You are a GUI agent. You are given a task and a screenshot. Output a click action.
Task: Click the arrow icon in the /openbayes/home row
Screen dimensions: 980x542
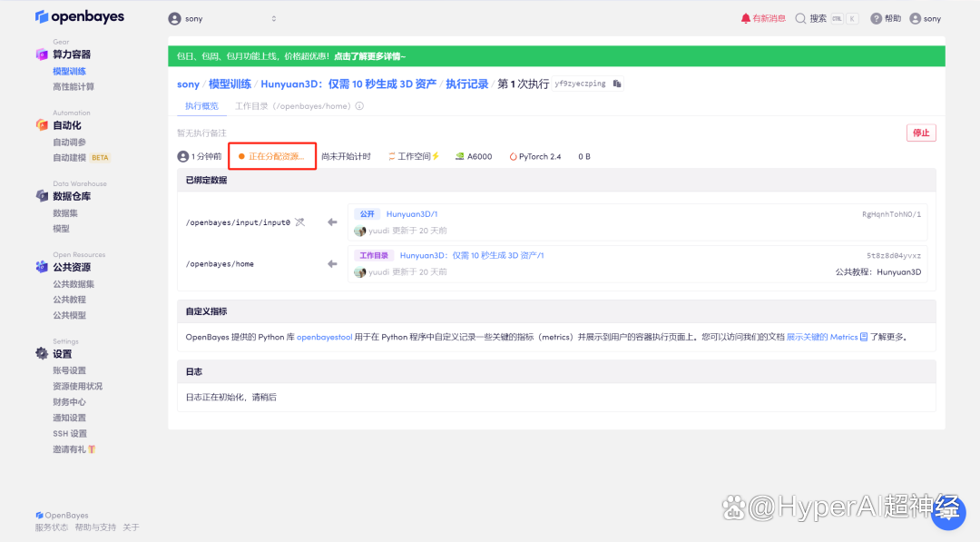332,264
